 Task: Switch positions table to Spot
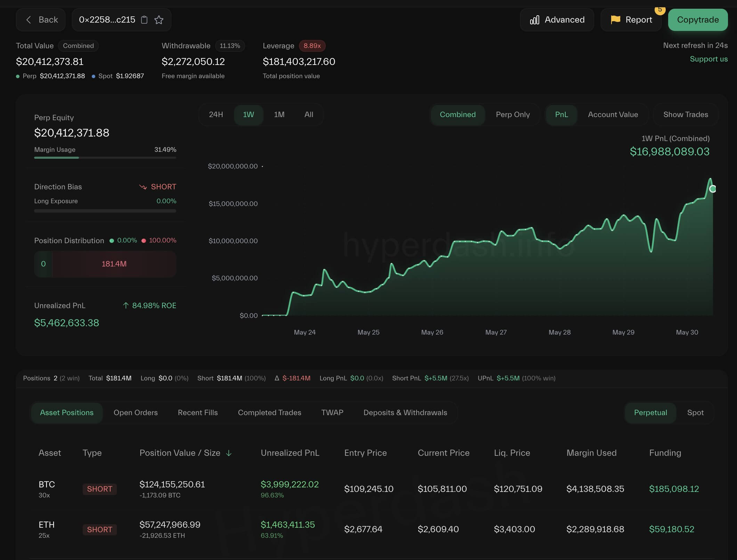(x=695, y=413)
